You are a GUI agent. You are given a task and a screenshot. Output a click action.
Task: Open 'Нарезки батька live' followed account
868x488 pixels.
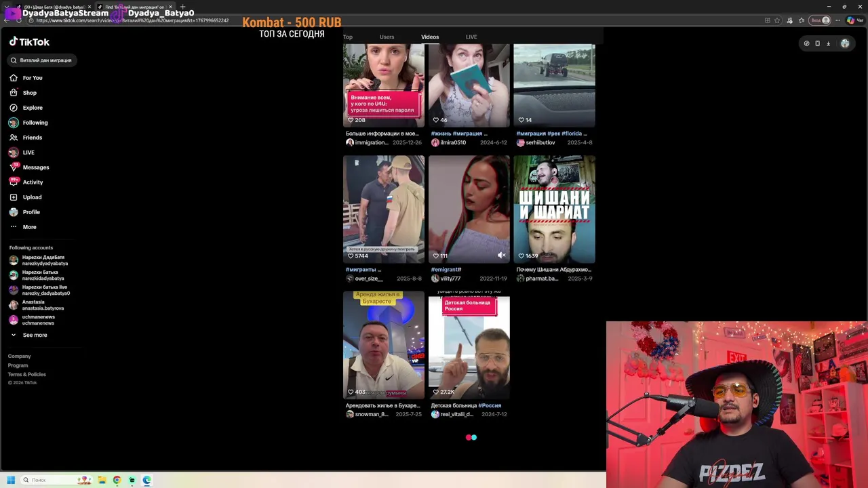click(x=39, y=290)
